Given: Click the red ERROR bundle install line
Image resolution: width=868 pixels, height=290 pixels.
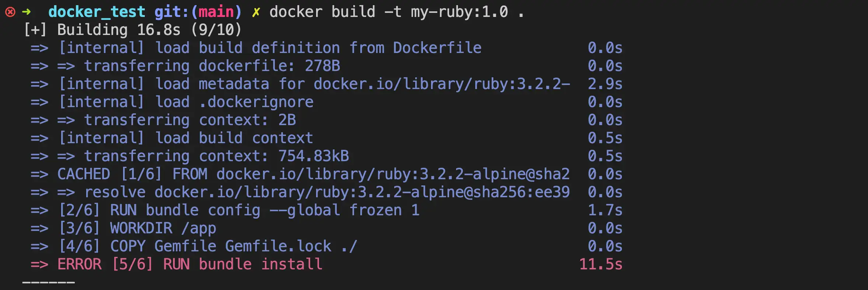Looking at the screenshot, I should pyautogui.click(x=190, y=265).
